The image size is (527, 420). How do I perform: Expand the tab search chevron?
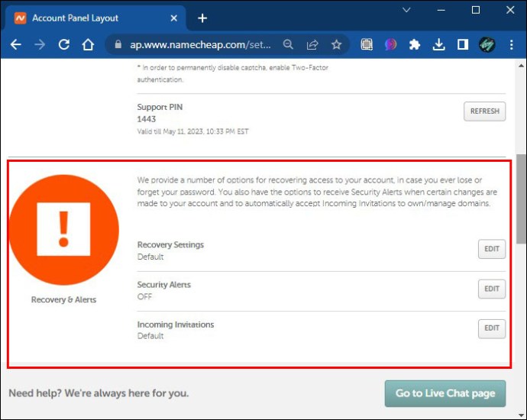[x=406, y=10]
